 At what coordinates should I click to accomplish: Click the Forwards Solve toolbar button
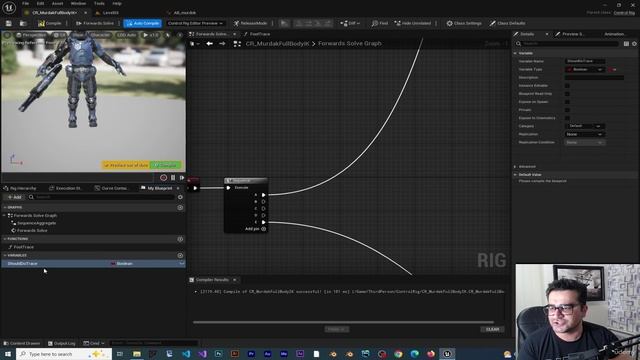click(95, 23)
